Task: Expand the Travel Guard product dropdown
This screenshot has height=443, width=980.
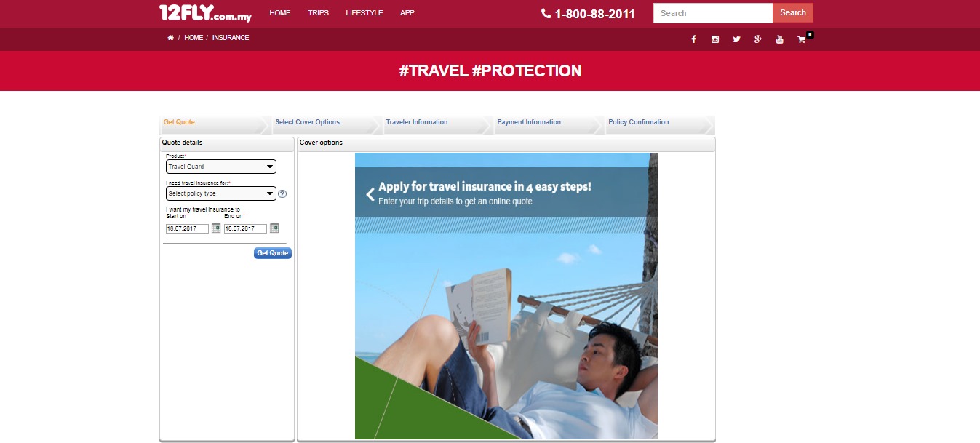Action: 221,167
